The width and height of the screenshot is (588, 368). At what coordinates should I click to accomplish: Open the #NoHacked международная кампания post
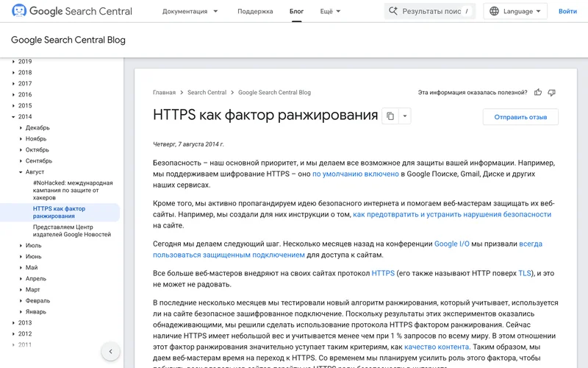(73, 191)
